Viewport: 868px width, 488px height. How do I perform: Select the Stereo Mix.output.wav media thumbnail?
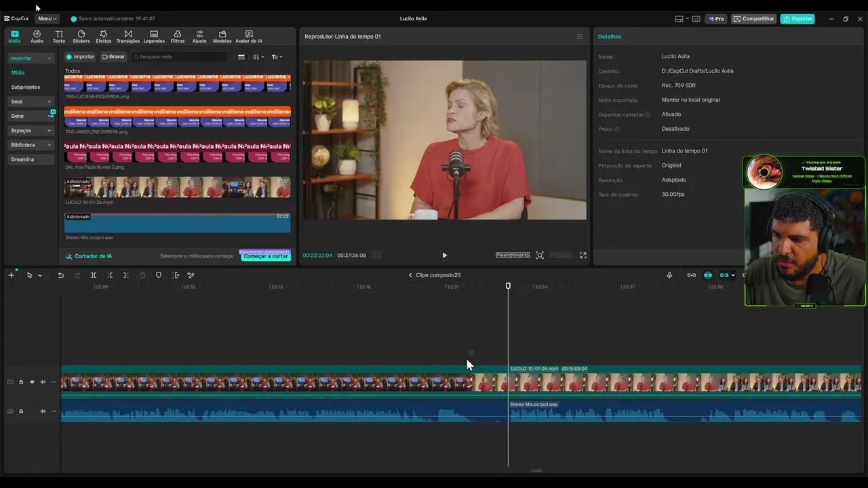coord(177,222)
